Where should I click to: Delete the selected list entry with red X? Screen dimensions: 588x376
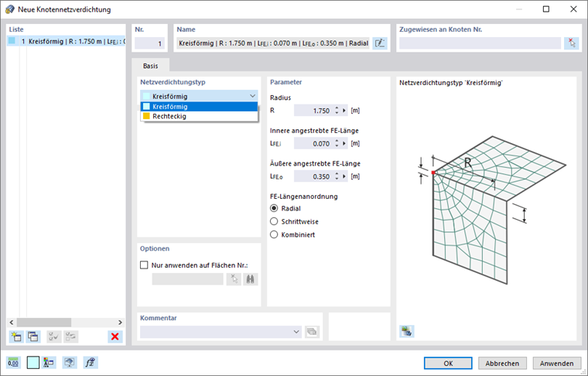115,337
